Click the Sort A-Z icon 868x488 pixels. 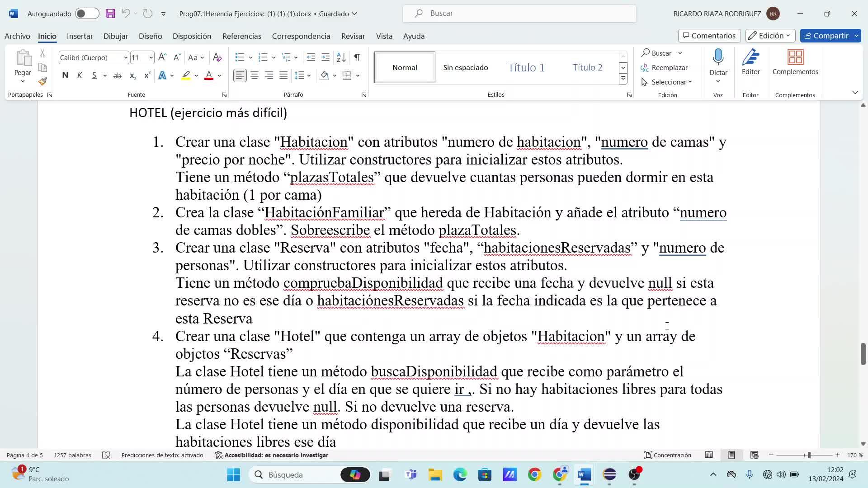341,57
